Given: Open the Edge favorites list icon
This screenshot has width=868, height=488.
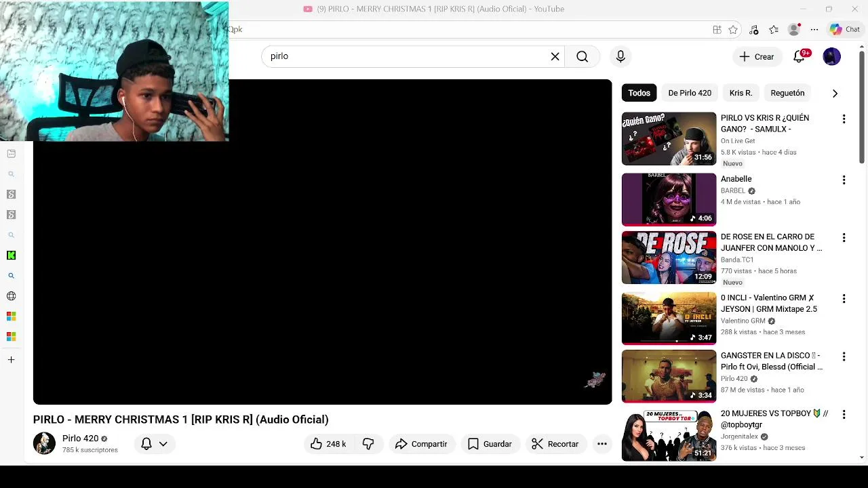Looking at the screenshot, I should pyautogui.click(x=774, y=29).
